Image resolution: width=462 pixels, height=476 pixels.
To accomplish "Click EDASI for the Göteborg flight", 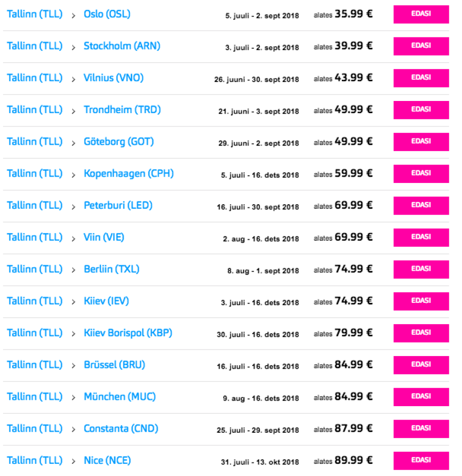I will coord(421,142).
